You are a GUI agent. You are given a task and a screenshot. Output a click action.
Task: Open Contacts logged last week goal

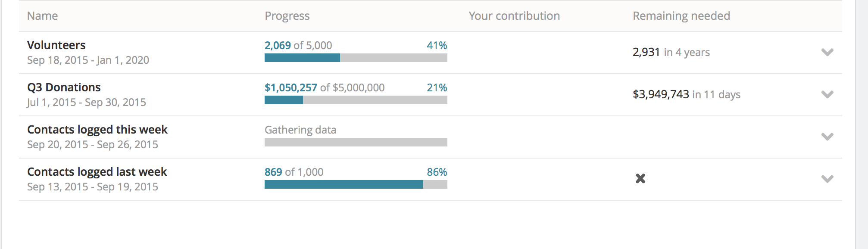pyautogui.click(x=97, y=171)
